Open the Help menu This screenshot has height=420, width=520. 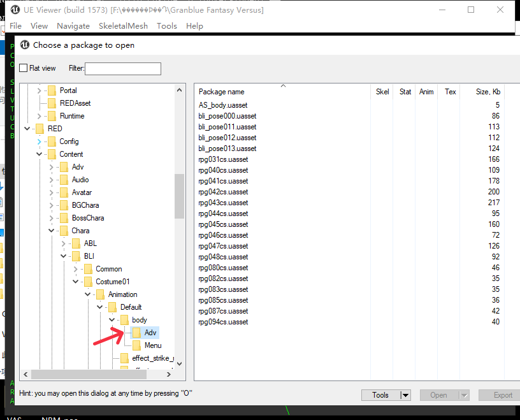194,26
